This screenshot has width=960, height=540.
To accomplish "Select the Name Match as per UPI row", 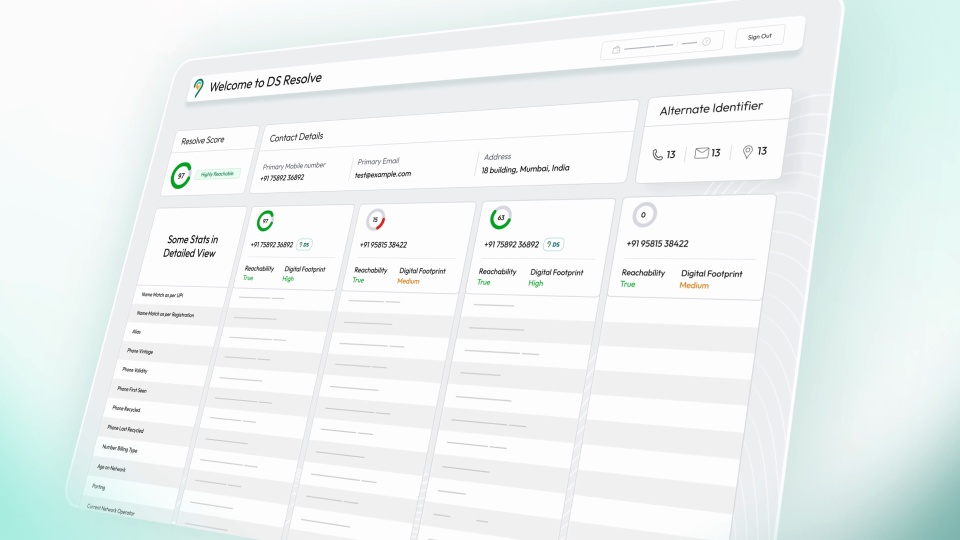I will click(162, 295).
